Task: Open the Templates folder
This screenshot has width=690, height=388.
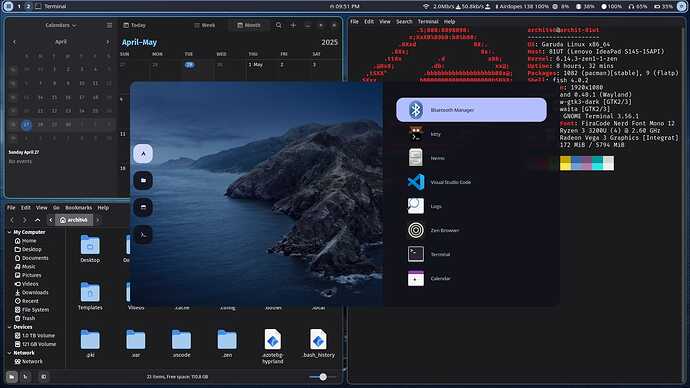Action: pyautogui.click(x=90, y=296)
